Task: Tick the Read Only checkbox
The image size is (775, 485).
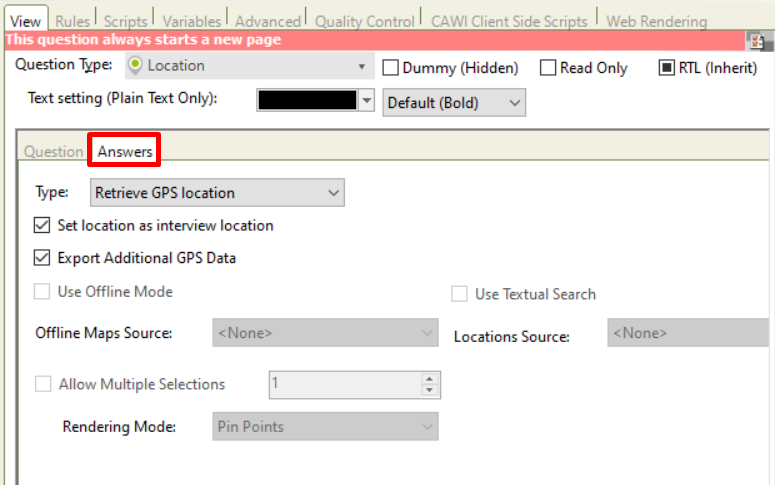Action: click(548, 68)
